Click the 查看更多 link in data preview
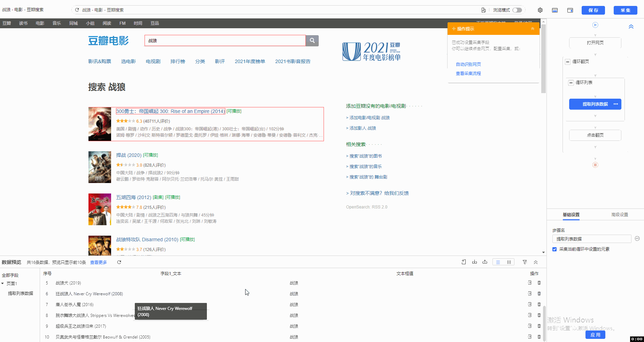This screenshot has width=644, height=342. pos(99,262)
